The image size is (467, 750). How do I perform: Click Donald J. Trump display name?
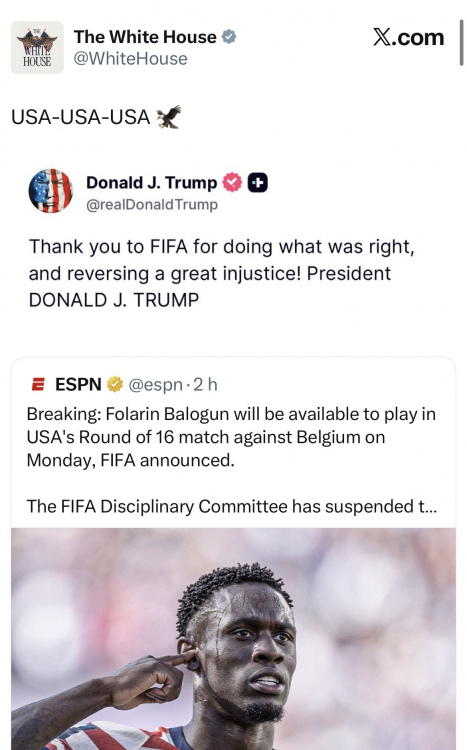coord(152,182)
